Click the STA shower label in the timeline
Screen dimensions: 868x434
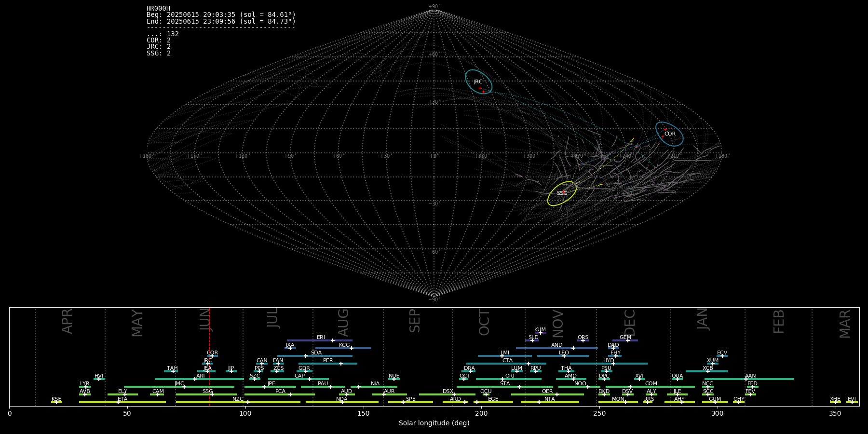click(x=505, y=384)
